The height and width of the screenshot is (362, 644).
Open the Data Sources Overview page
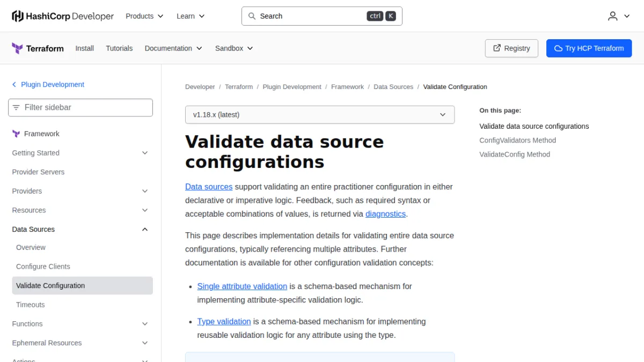31,247
